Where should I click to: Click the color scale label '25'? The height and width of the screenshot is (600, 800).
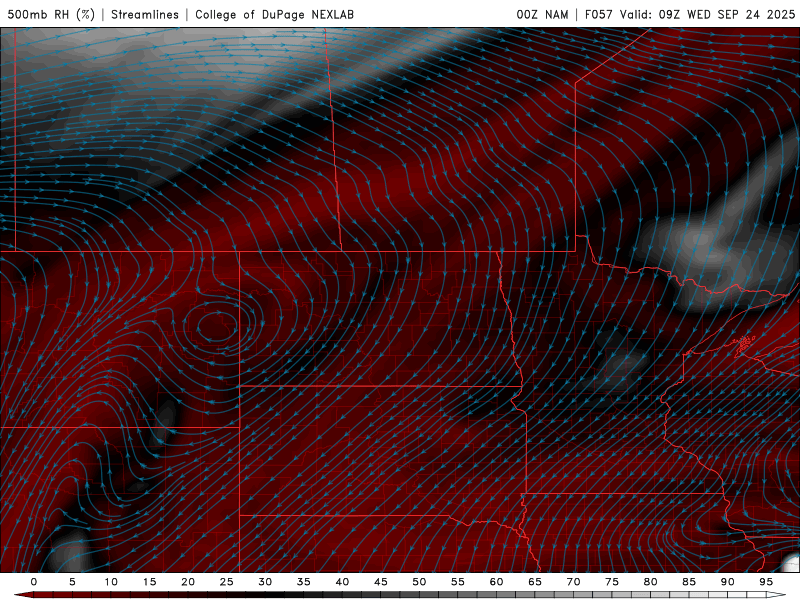[x=227, y=582]
